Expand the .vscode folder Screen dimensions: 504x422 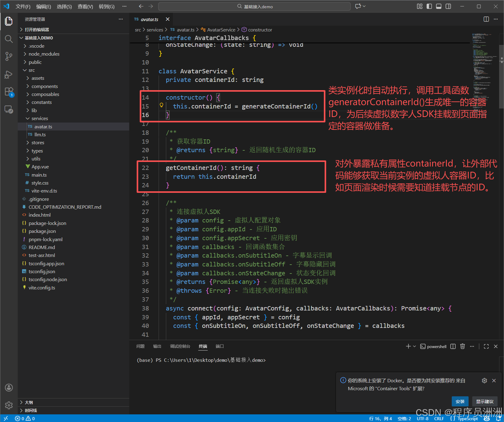(x=73, y=46)
